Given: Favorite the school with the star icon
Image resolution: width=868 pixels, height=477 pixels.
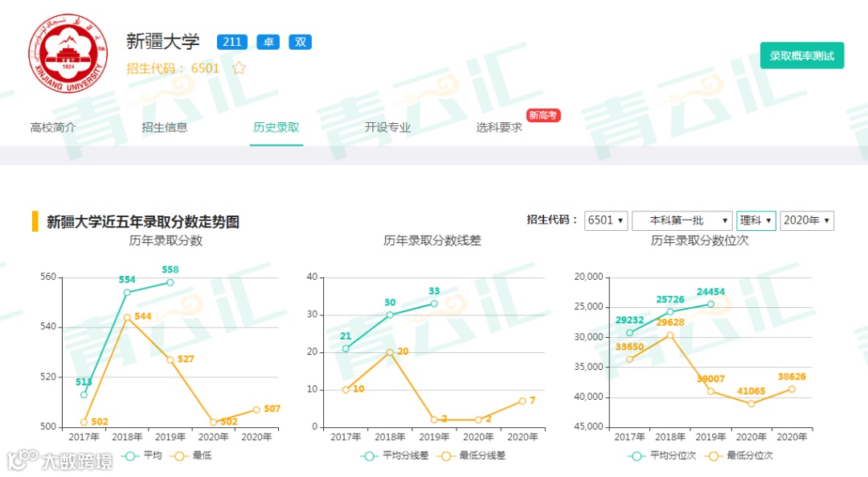Looking at the screenshot, I should [x=239, y=68].
